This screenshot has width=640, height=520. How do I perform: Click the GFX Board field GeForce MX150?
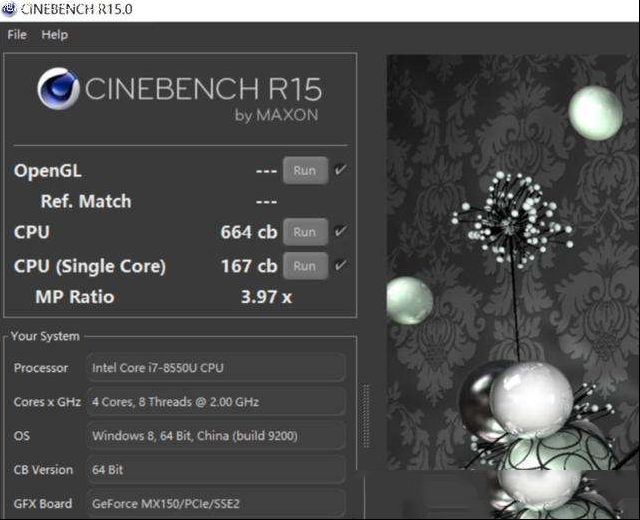[216, 503]
